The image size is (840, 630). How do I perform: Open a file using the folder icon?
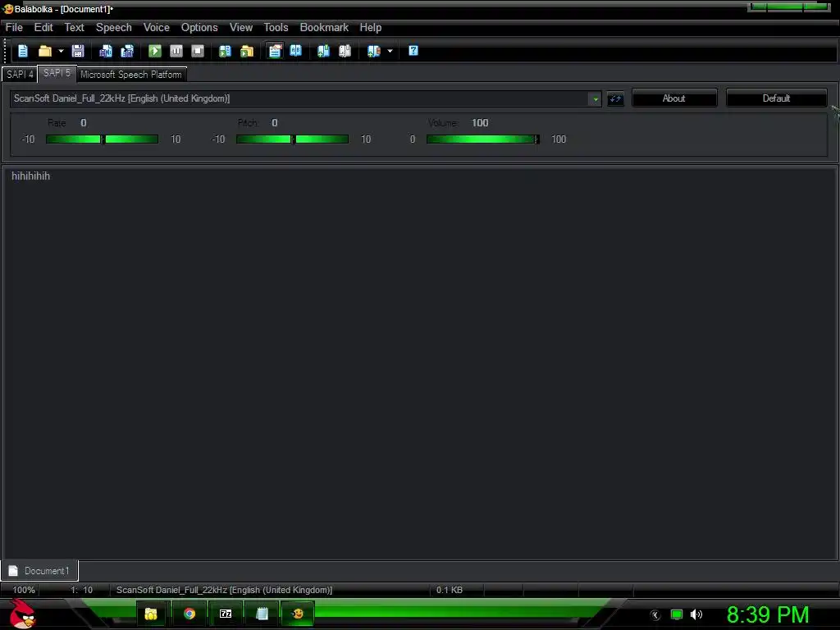coord(45,51)
